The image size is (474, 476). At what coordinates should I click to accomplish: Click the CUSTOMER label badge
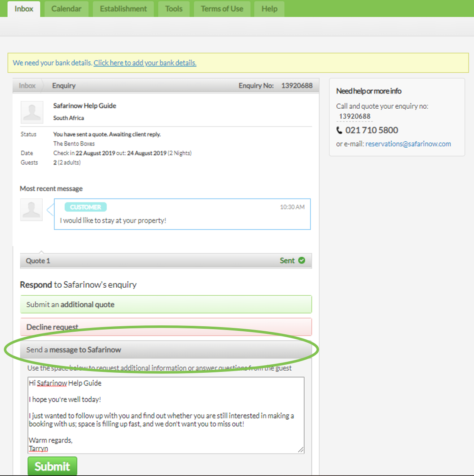click(x=85, y=207)
